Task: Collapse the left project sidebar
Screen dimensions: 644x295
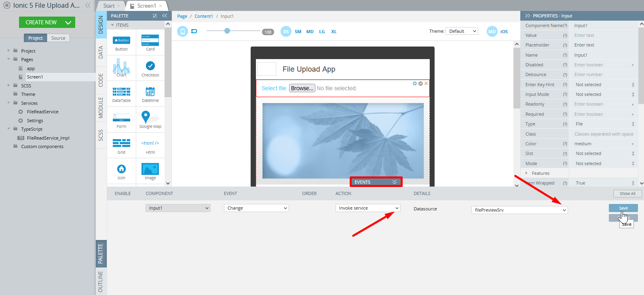Action: click(88, 5)
